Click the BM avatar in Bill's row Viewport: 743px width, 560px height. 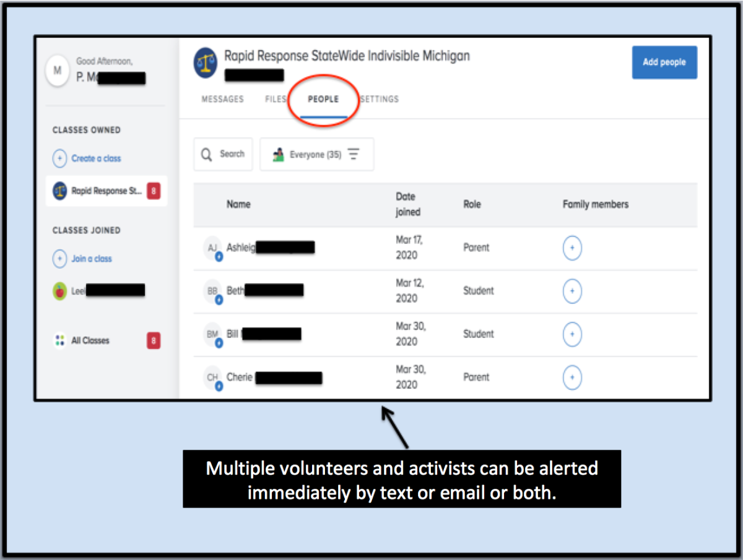[x=213, y=335]
